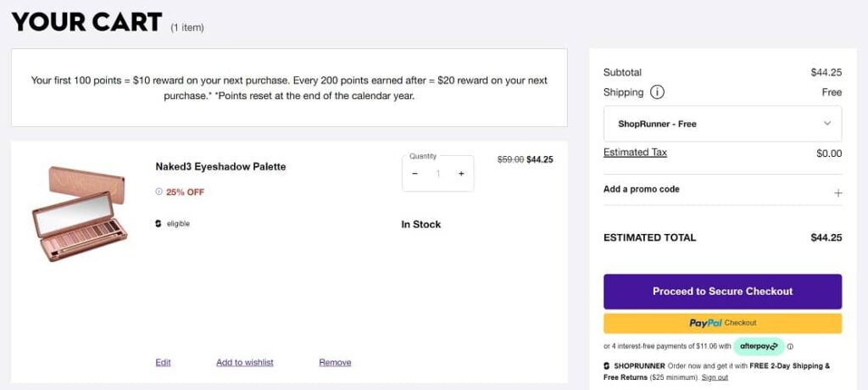Click the ShopRunner Sign out link
868x390 pixels.
(x=715, y=377)
